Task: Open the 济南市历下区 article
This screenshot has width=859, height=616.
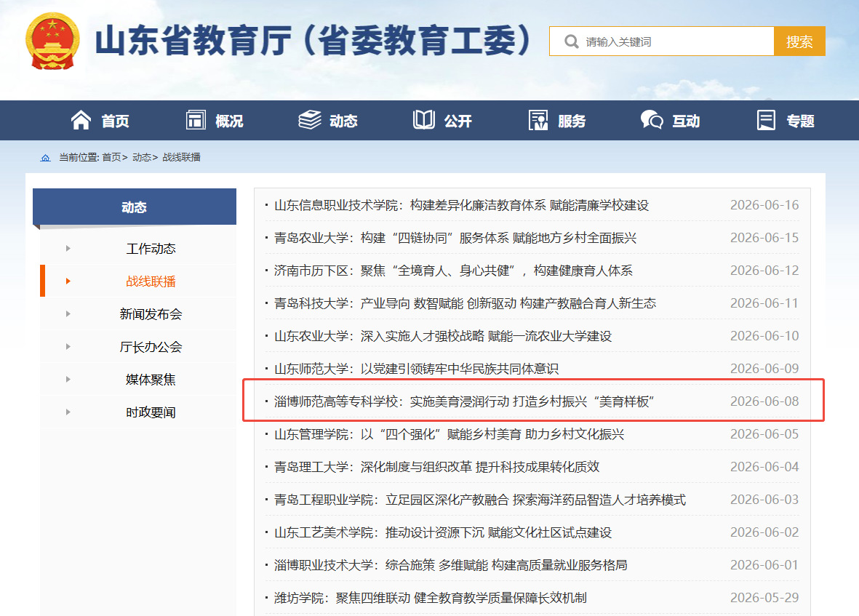Action: (x=454, y=271)
